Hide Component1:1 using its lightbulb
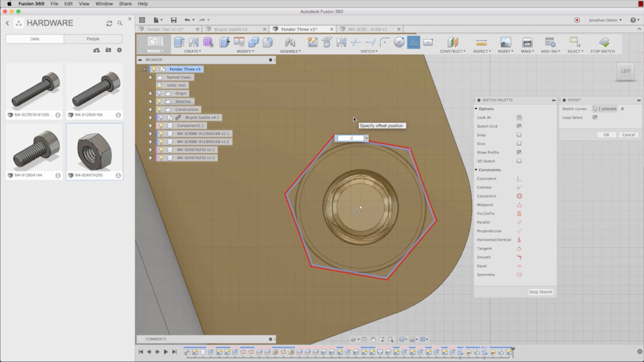This screenshot has height=362, width=644. tap(161, 126)
